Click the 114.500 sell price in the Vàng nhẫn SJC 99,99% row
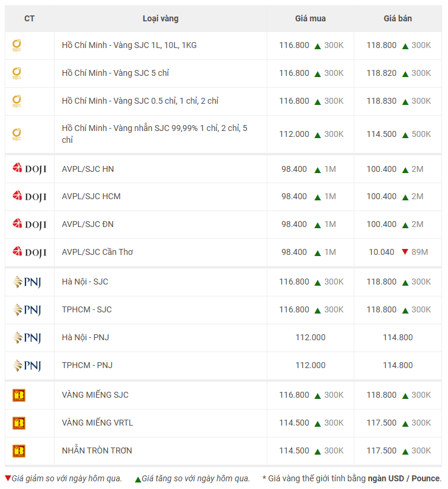 (382, 134)
